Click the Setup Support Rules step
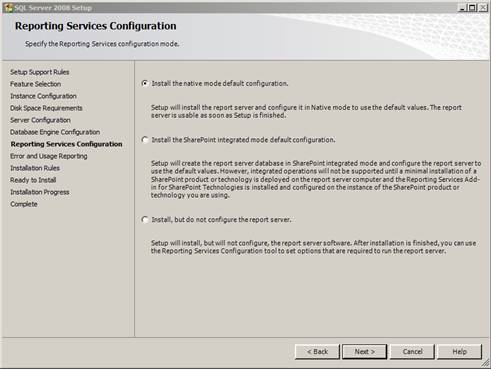The image size is (491, 369). pos(40,72)
